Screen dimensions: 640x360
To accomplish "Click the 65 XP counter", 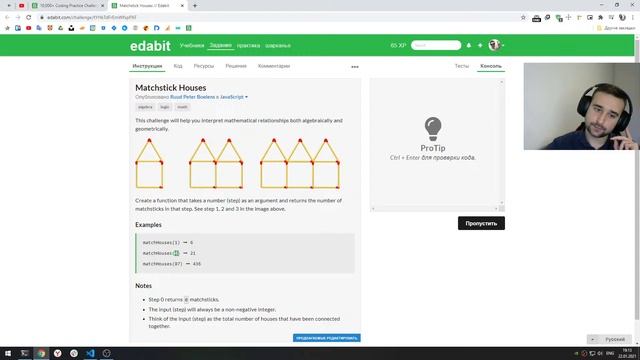I will (398, 45).
